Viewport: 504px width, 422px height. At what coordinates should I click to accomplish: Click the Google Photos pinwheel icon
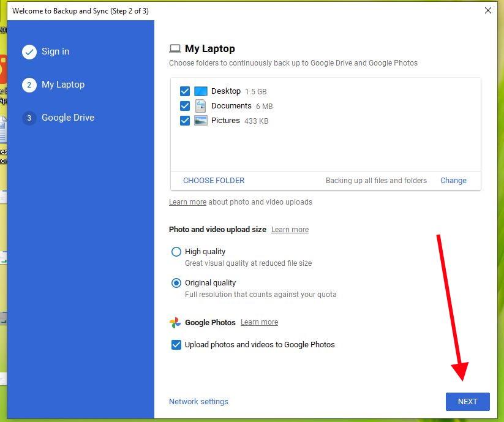click(175, 322)
